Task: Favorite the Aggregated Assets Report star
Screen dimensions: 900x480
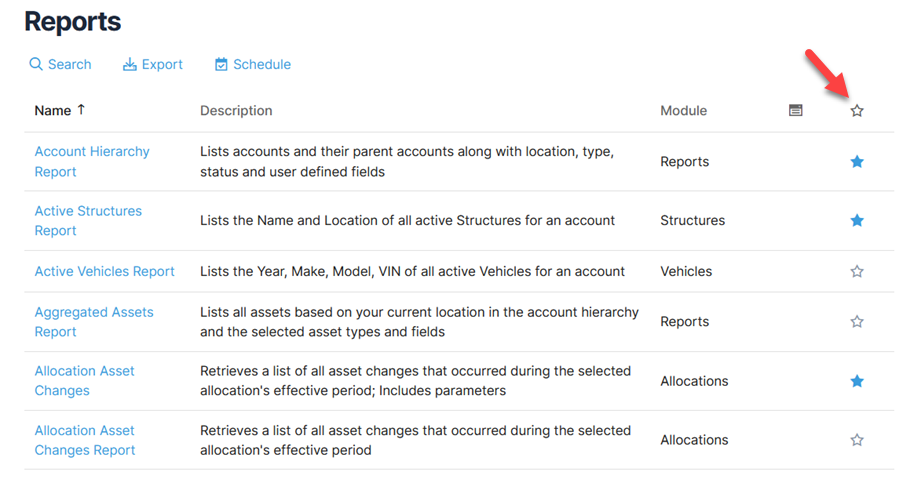Action: pyautogui.click(x=857, y=322)
